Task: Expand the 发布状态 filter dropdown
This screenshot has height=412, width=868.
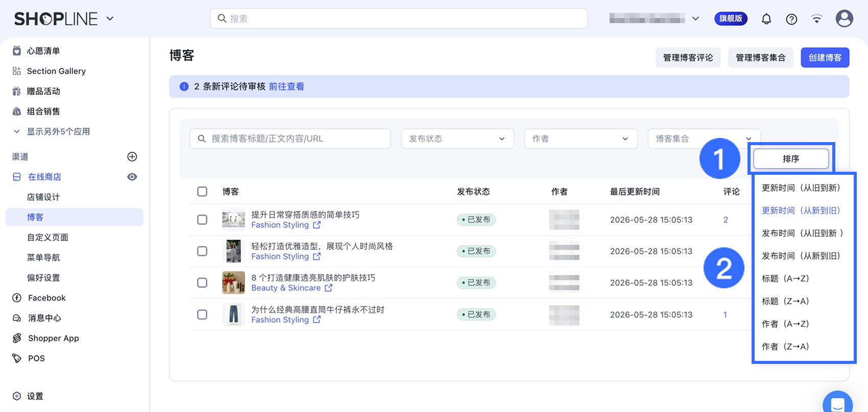Action: click(457, 139)
